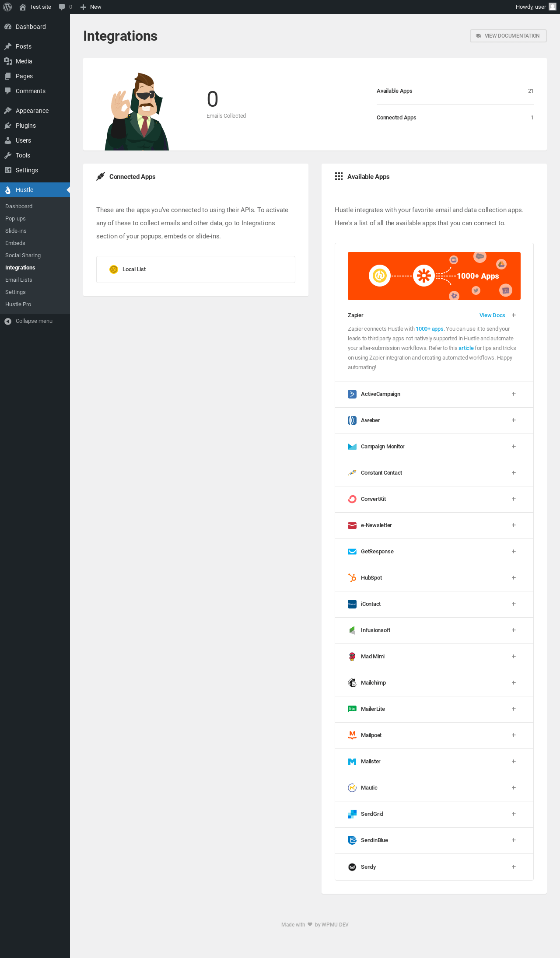Click the Zapier 1000+ Apps banner
Image resolution: width=560 pixels, height=958 pixels.
click(x=434, y=276)
